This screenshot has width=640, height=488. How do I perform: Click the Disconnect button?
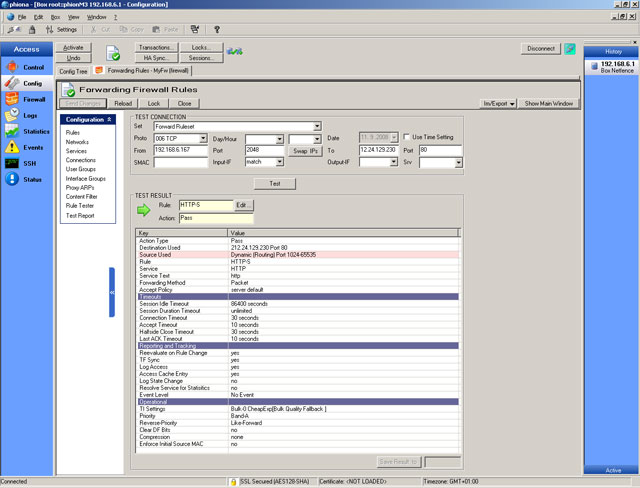539,48
